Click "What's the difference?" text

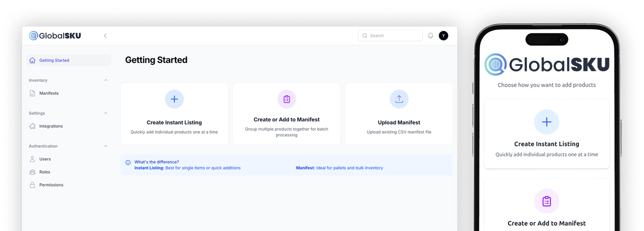pyautogui.click(x=156, y=162)
